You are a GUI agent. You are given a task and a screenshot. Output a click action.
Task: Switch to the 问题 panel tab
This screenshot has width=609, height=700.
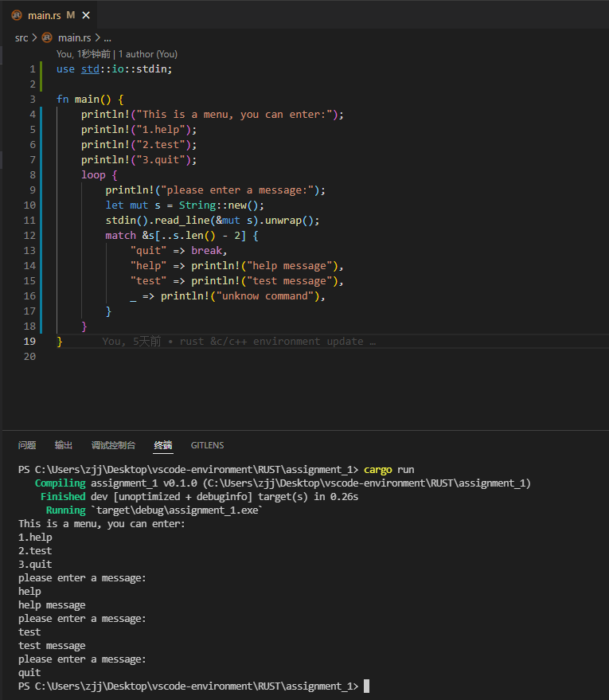click(x=27, y=445)
